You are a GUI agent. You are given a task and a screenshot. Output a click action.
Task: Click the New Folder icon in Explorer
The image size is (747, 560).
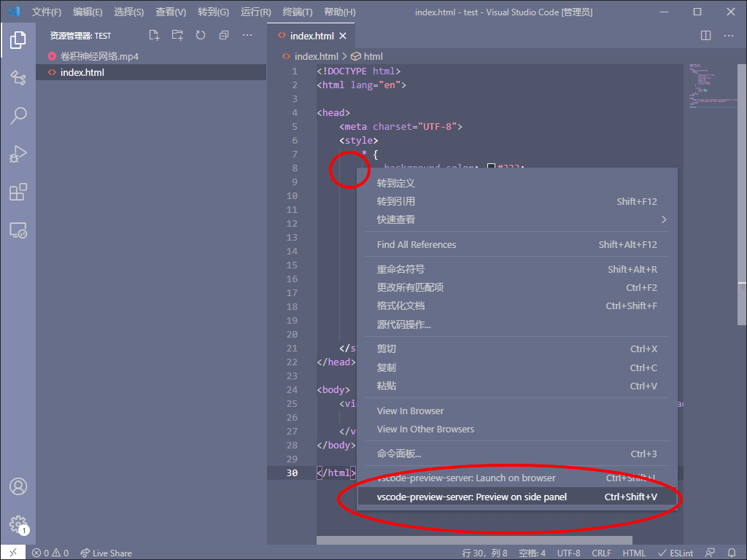tap(177, 35)
